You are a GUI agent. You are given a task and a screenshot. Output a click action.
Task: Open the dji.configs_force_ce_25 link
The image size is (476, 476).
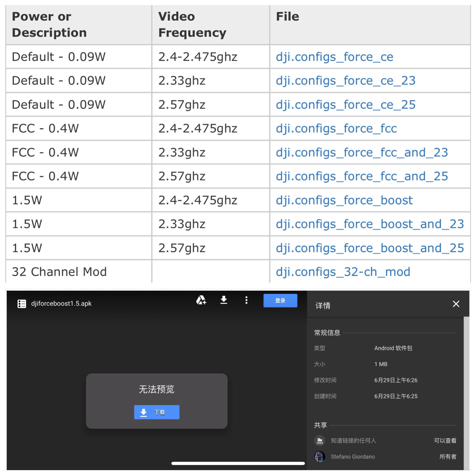click(346, 105)
